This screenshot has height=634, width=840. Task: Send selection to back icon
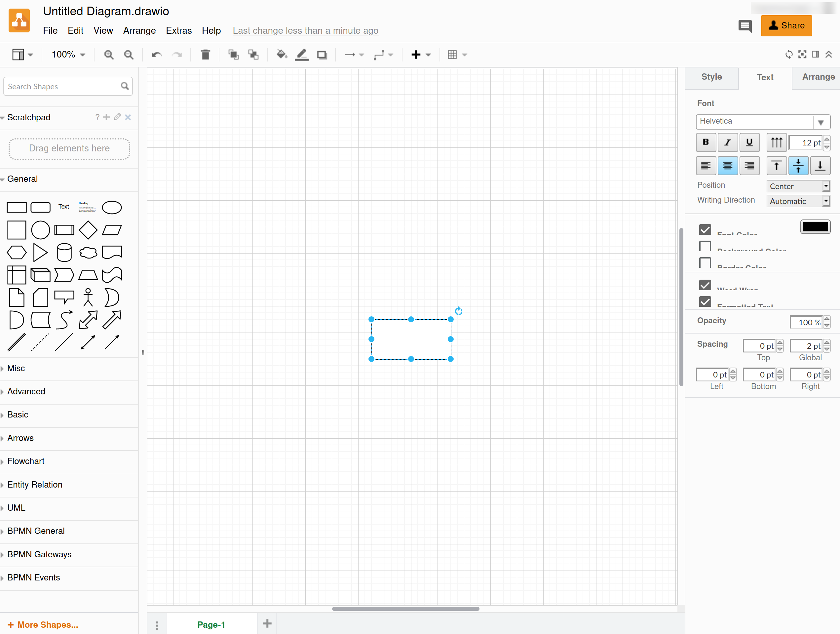point(253,55)
